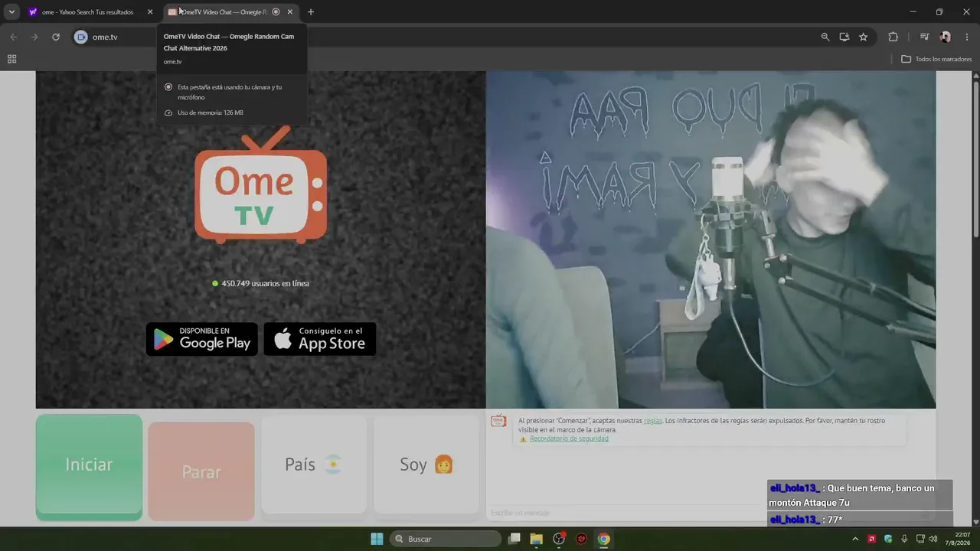
Task: Open the media controls icon in toolbar
Action: 924,37
